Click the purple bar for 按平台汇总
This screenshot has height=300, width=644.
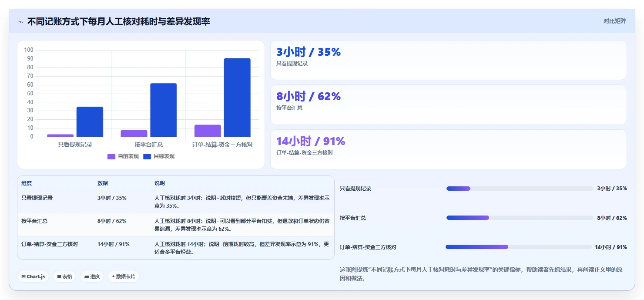click(134, 133)
